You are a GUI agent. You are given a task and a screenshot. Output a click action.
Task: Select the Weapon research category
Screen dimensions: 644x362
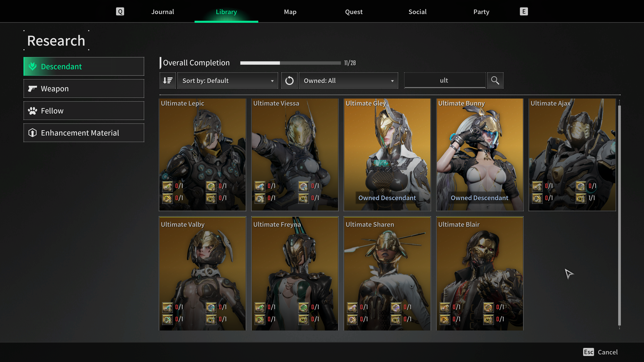pyautogui.click(x=84, y=88)
